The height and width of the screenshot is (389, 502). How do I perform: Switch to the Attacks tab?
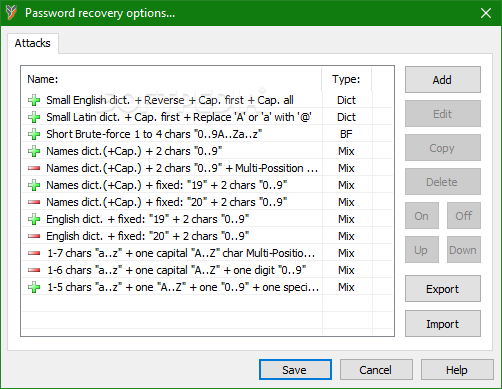click(x=33, y=43)
